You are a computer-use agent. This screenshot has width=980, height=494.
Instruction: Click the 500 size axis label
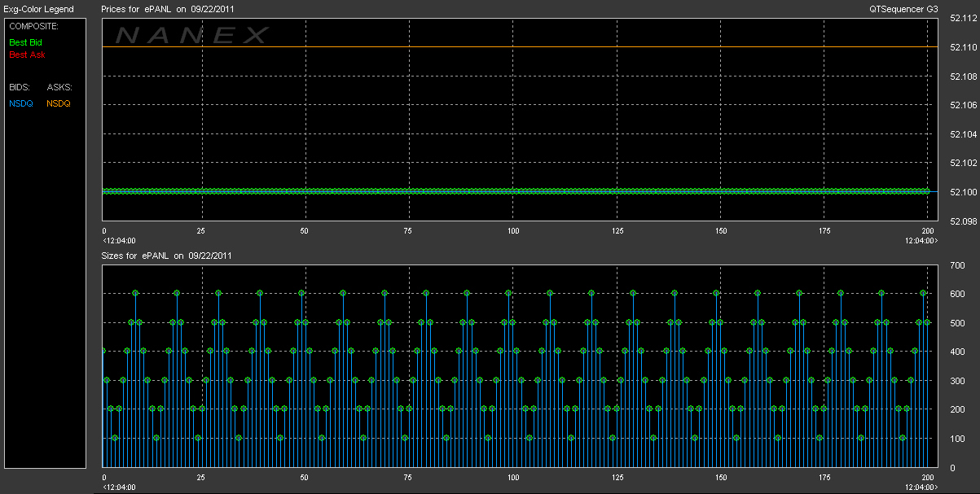pos(957,323)
